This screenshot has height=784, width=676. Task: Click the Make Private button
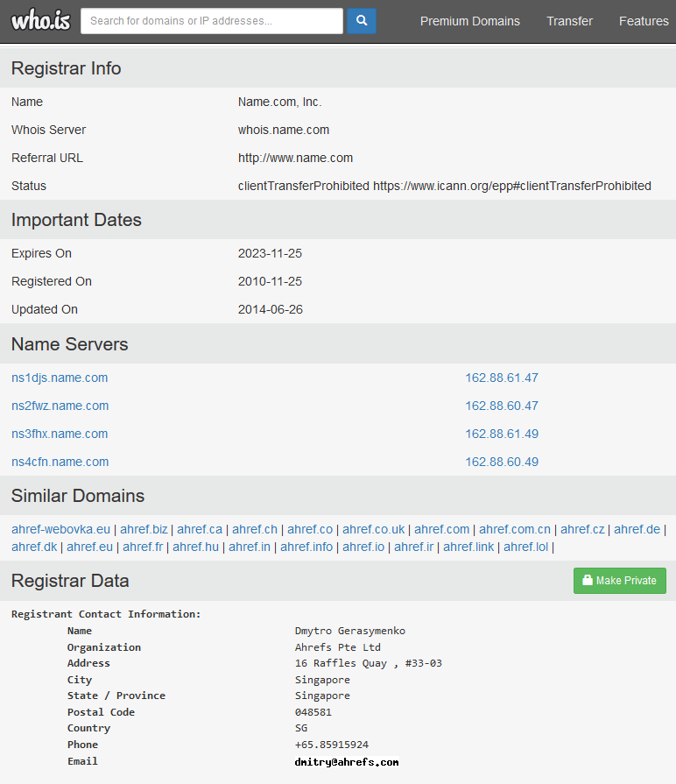click(x=620, y=581)
